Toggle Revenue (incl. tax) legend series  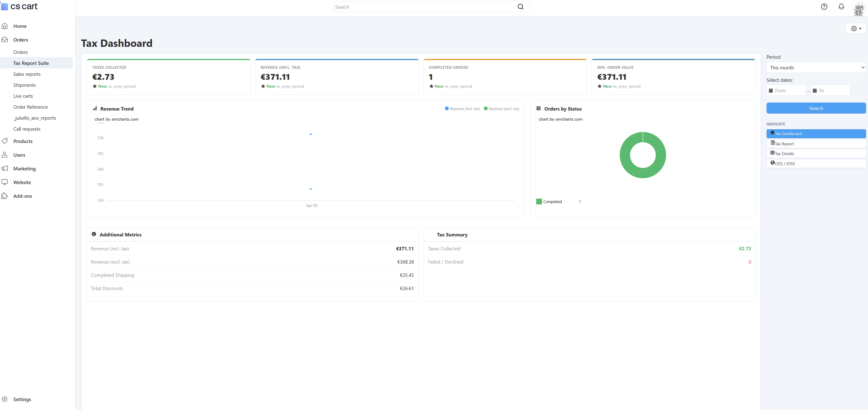click(x=462, y=109)
